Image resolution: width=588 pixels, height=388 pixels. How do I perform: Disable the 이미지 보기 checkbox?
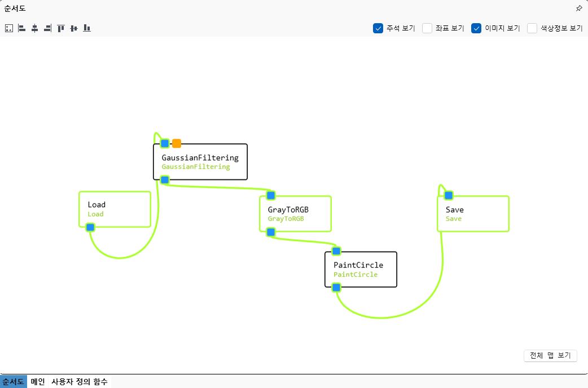476,28
